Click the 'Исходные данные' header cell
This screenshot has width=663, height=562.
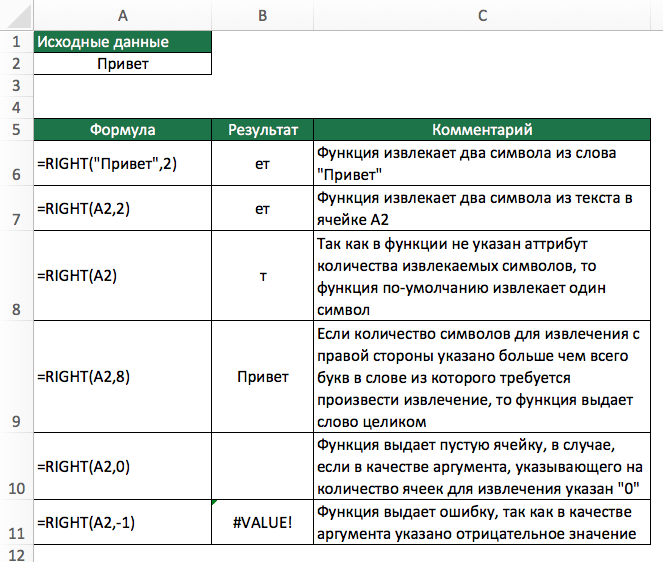(x=123, y=41)
